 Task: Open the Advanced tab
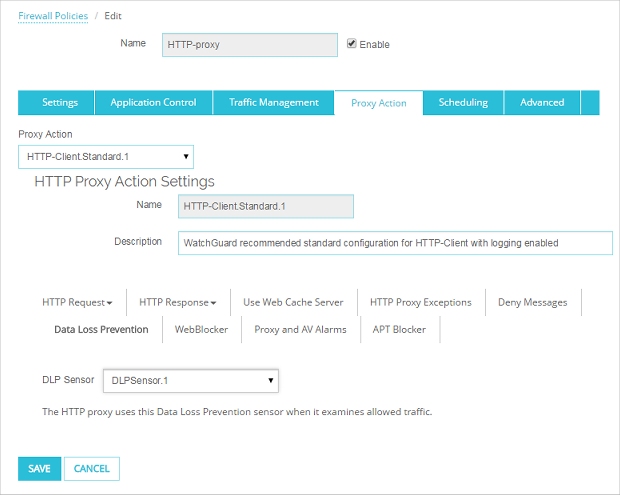coord(542,103)
